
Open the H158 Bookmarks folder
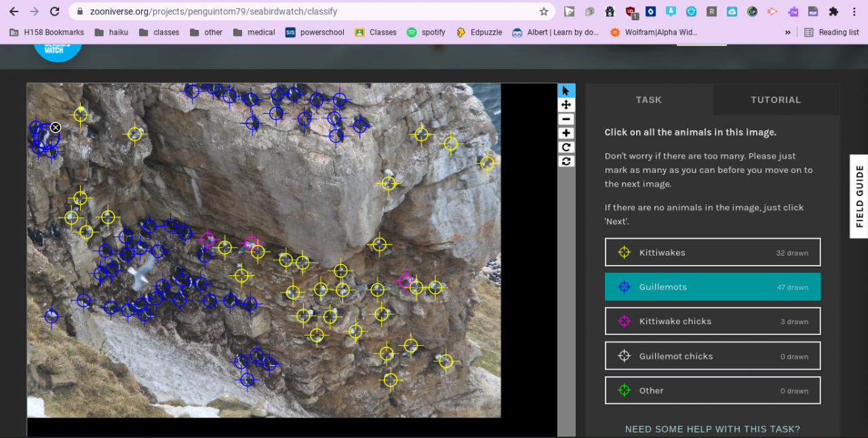coord(47,32)
